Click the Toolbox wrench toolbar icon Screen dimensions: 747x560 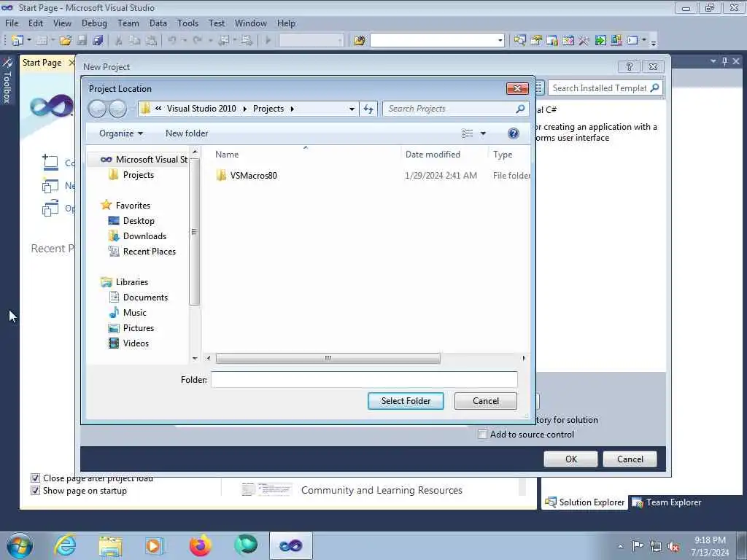click(584, 41)
